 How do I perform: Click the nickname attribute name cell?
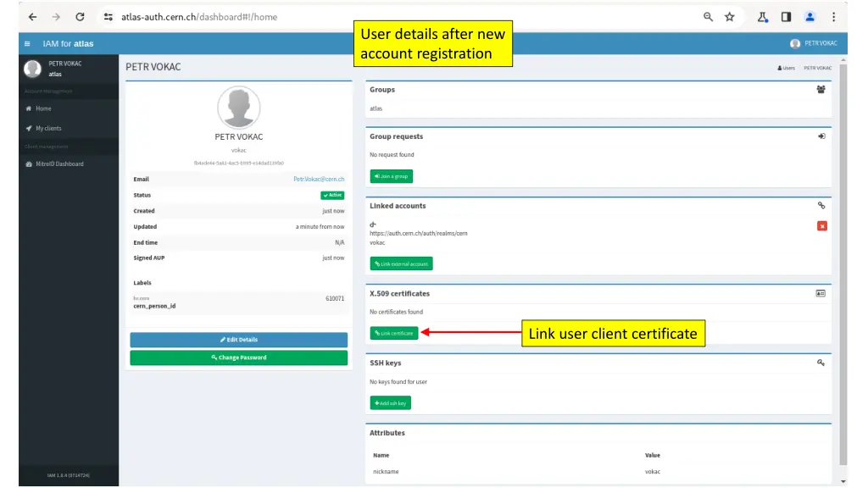click(386, 472)
